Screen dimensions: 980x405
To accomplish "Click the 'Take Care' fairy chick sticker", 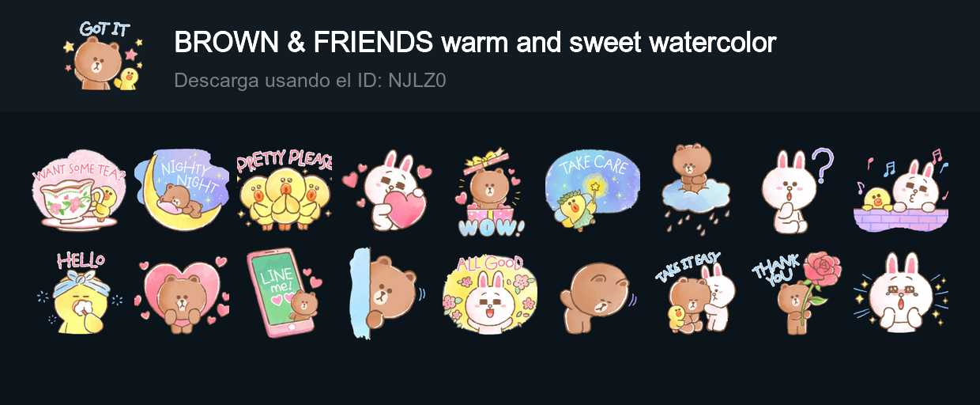I will tap(593, 191).
